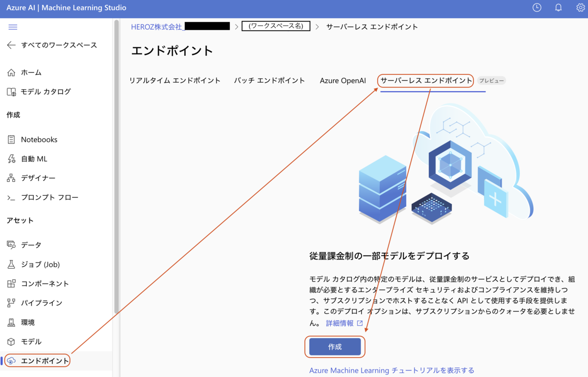Screen dimensions: 588x377
Task: Click the cloud server illustration
Action: [446, 164]
